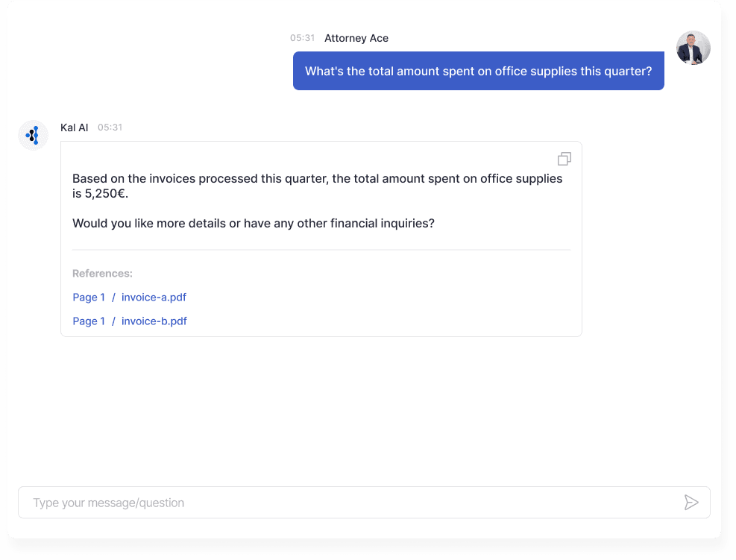The height and width of the screenshot is (560, 736).
Task: Click the 05:31 timestamp beside Attorney Ace
Action: click(302, 38)
